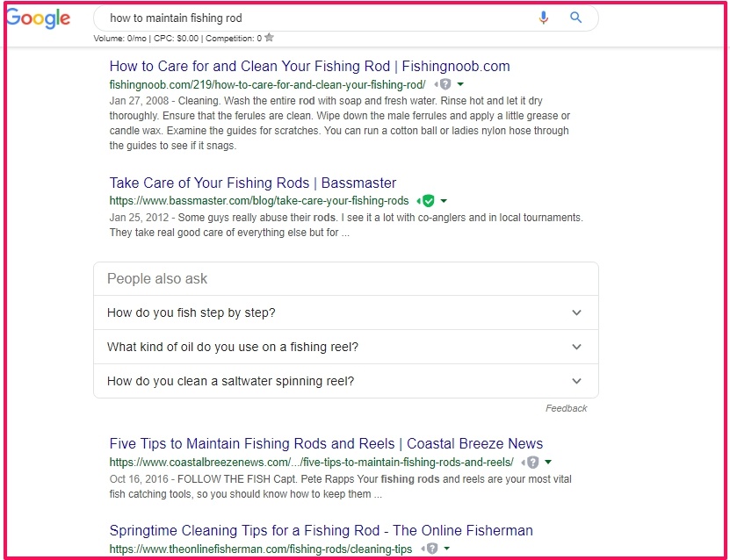Expand chevron for saltwater spinning reel question
Screen dimensions: 730x560
coord(576,381)
